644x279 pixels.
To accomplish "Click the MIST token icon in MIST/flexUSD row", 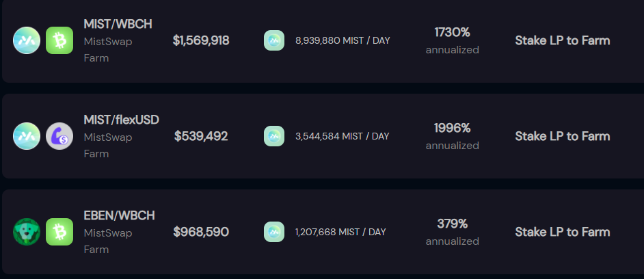I will point(27,136).
